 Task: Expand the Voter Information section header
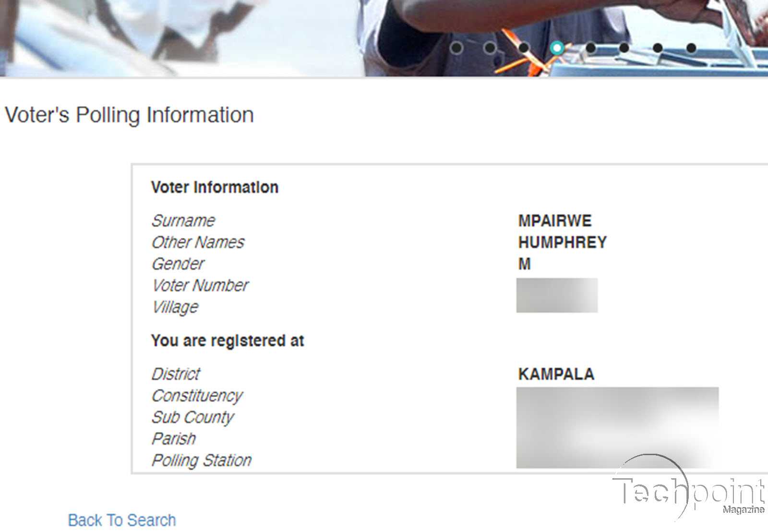tap(215, 187)
